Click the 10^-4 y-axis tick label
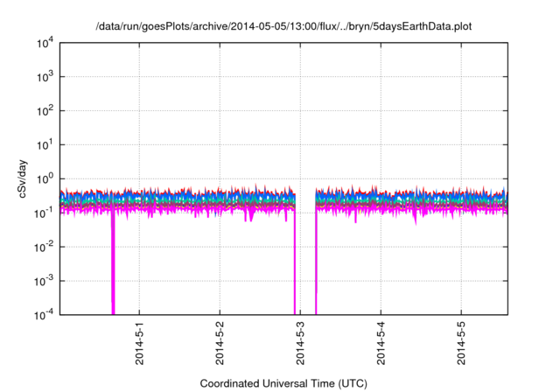Image resolution: width=560 pixels, height=392 pixels. point(44,315)
